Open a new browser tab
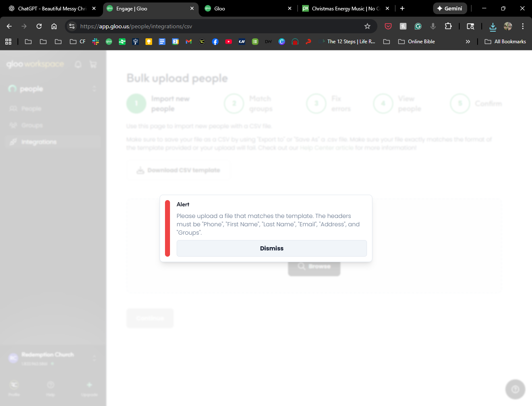 click(402, 8)
